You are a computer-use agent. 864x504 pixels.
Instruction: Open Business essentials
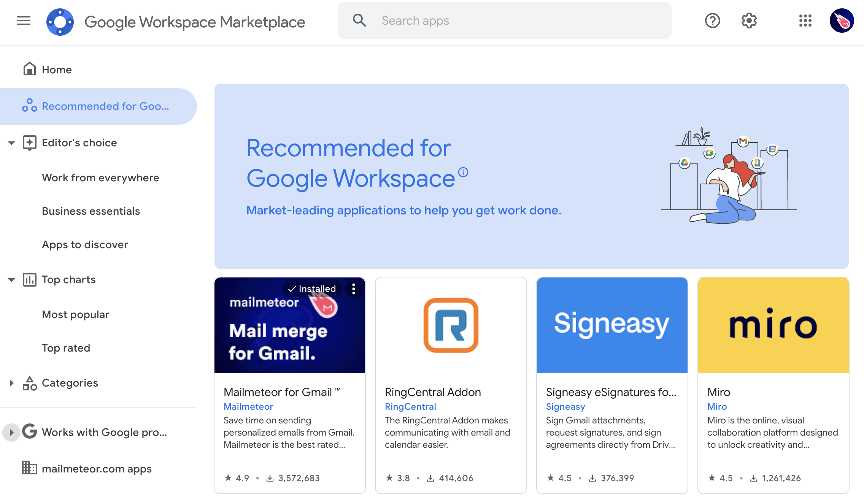click(x=91, y=211)
